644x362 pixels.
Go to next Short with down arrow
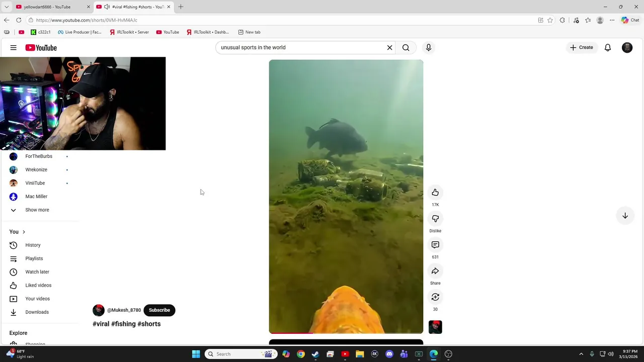click(x=625, y=216)
